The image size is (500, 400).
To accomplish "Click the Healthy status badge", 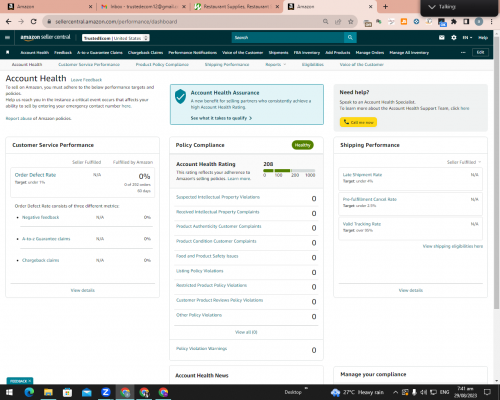I will tap(302, 145).
